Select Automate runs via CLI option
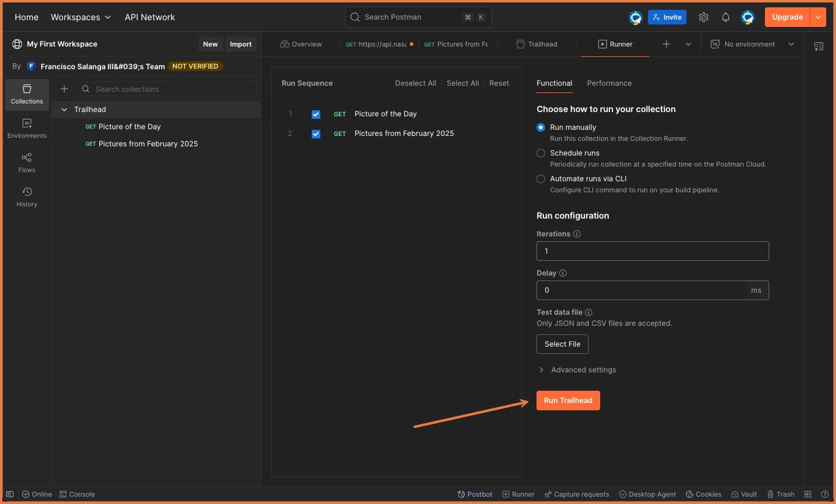Viewport: 836px width, 504px height. click(541, 179)
